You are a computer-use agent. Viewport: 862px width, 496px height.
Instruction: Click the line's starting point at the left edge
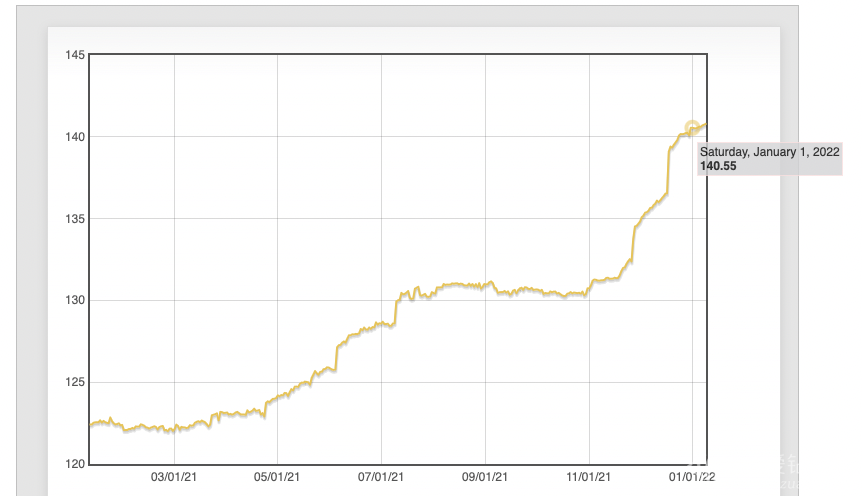pos(91,425)
